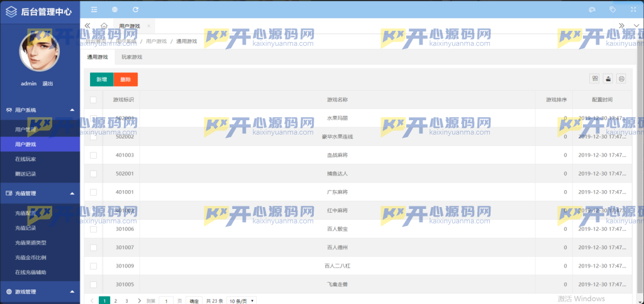Image resolution: width=644 pixels, height=304 pixels.
Task: Open the theme palette icon
Action: point(591,9)
